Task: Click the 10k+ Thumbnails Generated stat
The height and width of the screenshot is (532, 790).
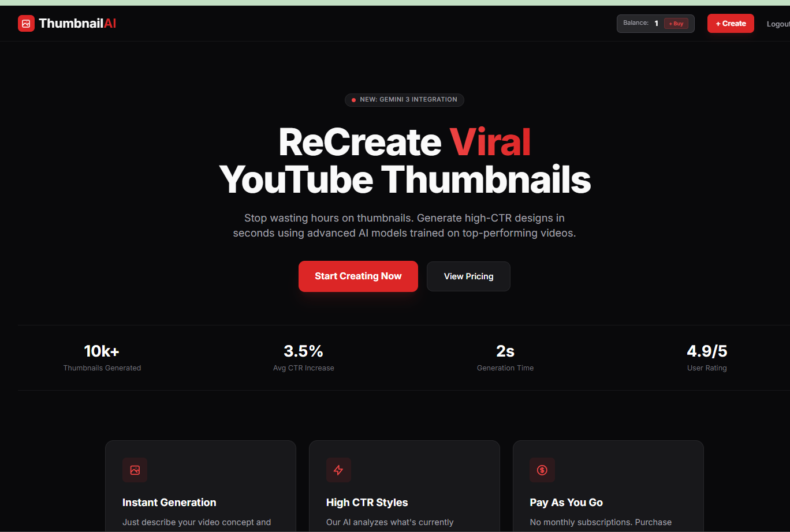Action: point(102,356)
